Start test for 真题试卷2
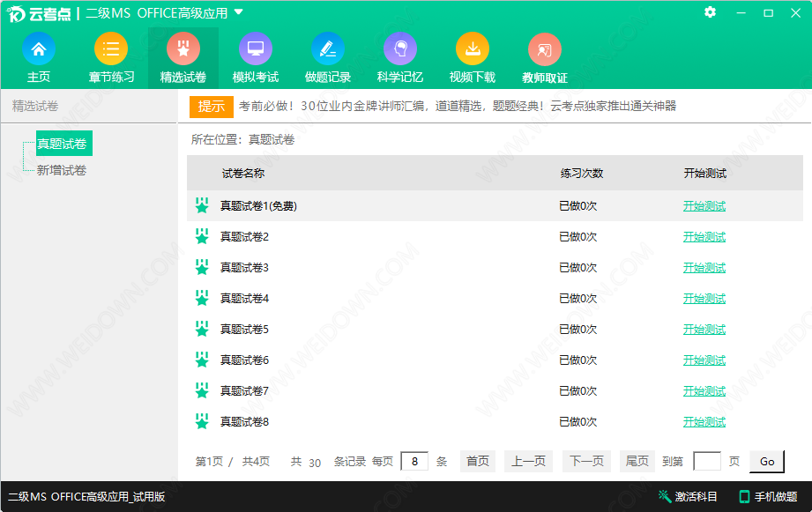The image size is (812, 512). tap(704, 236)
